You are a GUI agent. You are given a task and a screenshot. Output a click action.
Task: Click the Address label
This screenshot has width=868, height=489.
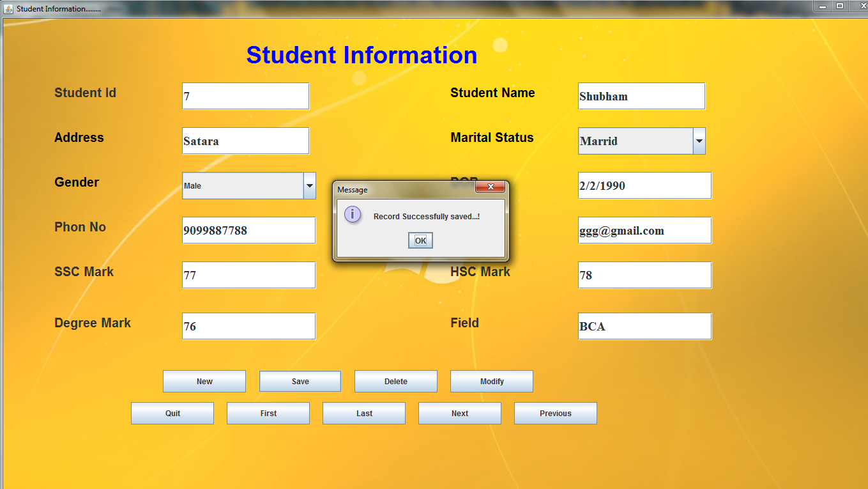[x=79, y=137]
